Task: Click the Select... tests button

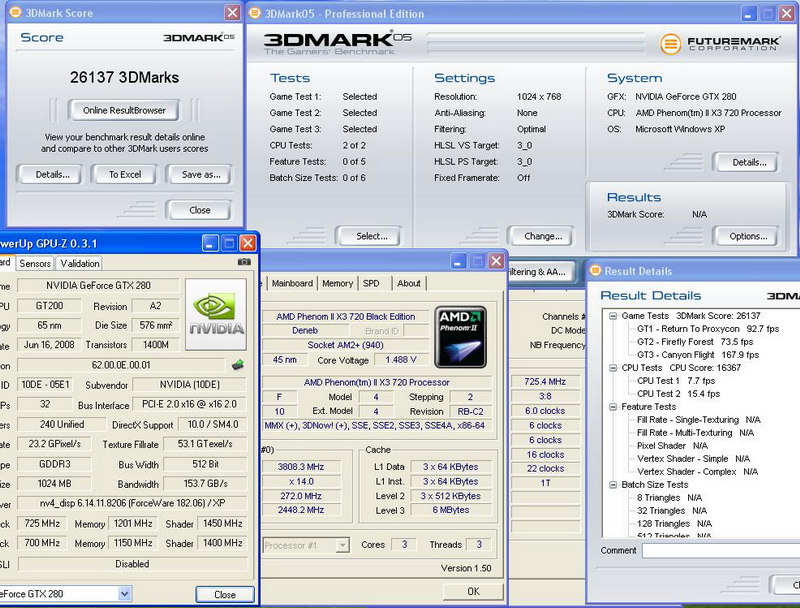Action: coord(371,236)
